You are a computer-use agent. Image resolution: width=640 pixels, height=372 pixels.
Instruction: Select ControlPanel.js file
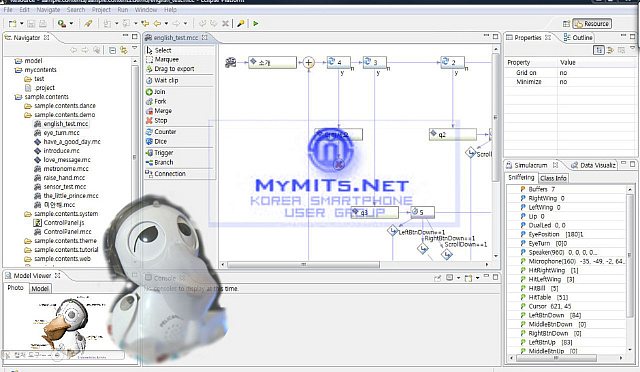64,223
